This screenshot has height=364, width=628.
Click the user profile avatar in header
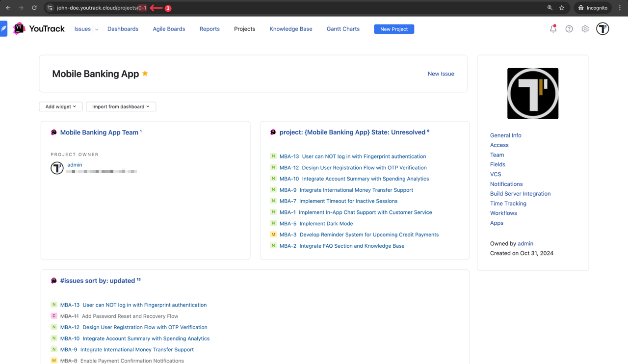[602, 29]
